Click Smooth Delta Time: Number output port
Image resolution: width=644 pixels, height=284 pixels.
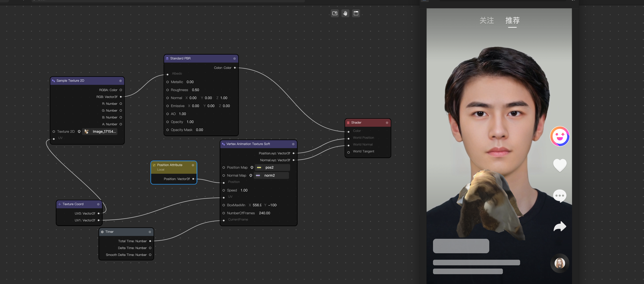click(x=150, y=255)
